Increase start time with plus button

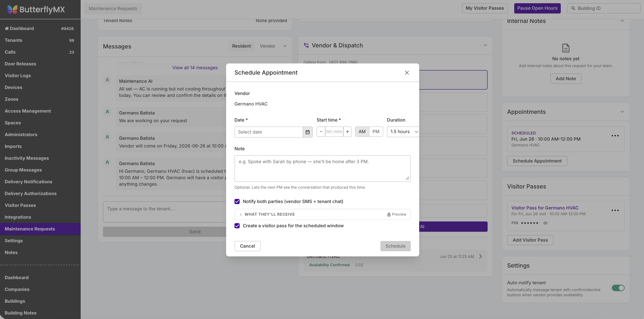[347, 132]
